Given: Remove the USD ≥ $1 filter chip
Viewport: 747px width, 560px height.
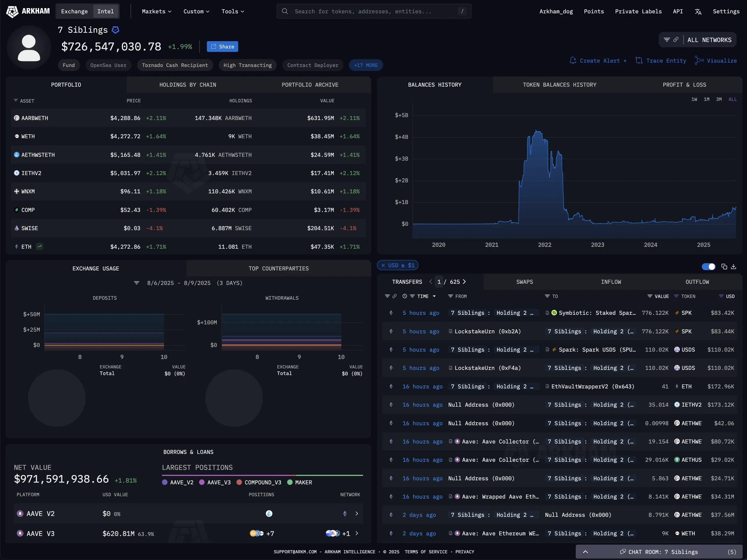Looking at the screenshot, I should [383, 265].
